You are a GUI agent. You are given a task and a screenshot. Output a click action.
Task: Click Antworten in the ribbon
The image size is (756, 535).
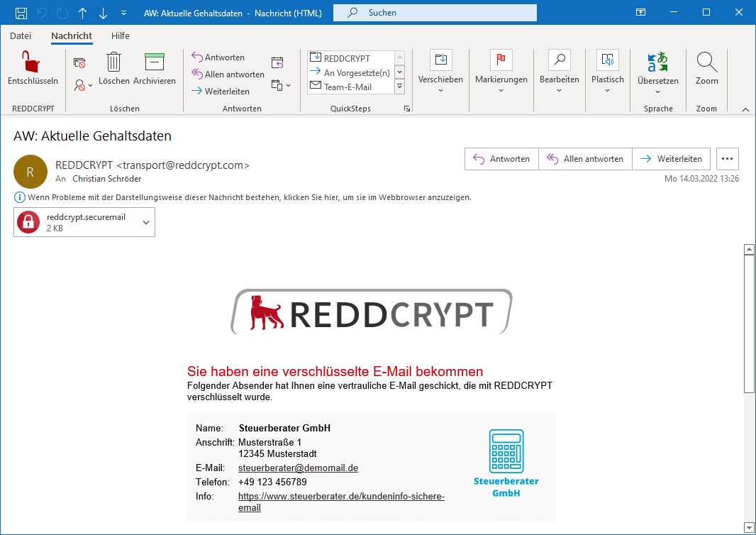(x=218, y=57)
